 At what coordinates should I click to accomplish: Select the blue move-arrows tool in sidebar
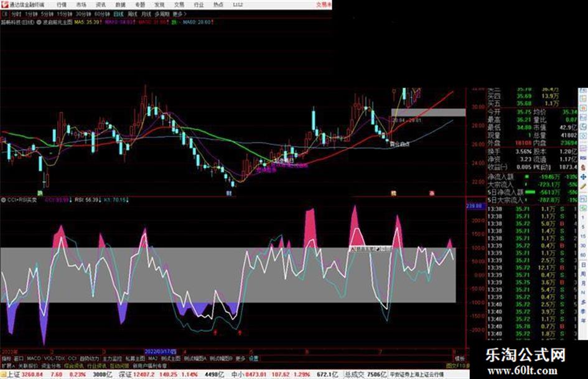pyautogui.click(x=583, y=176)
